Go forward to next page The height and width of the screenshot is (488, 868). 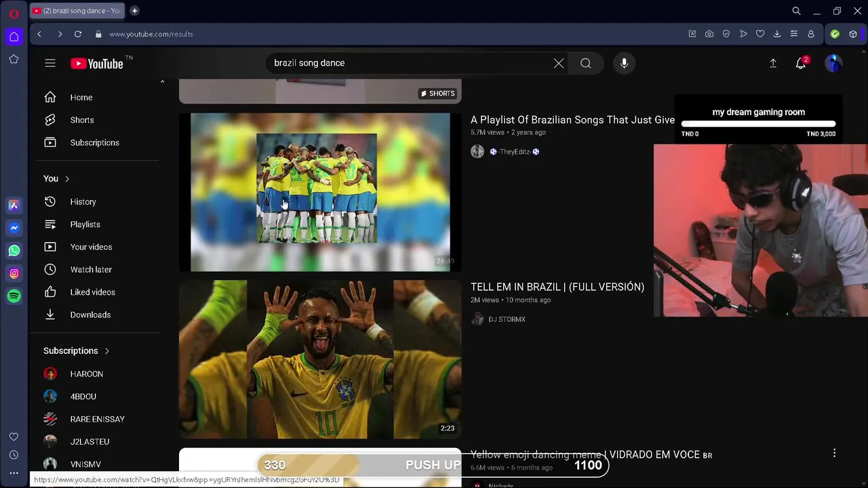[x=60, y=34]
